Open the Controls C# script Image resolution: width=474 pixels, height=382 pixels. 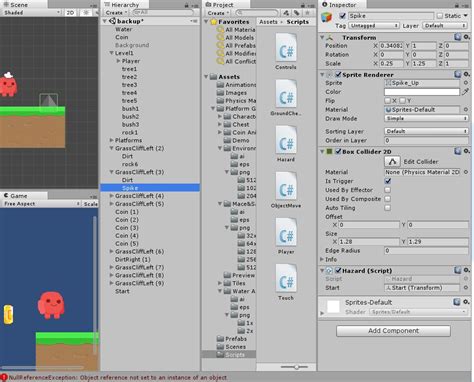[286, 50]
